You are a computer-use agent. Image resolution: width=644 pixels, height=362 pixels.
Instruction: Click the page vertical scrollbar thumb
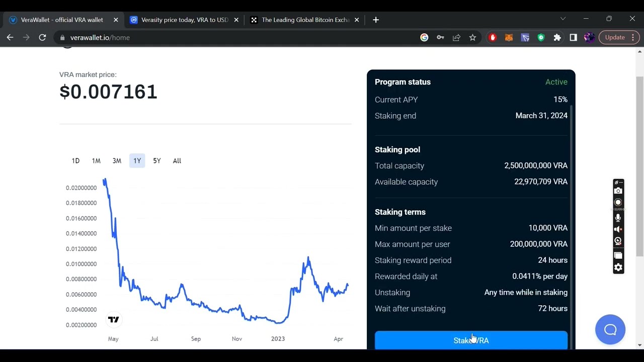[640, 166]
